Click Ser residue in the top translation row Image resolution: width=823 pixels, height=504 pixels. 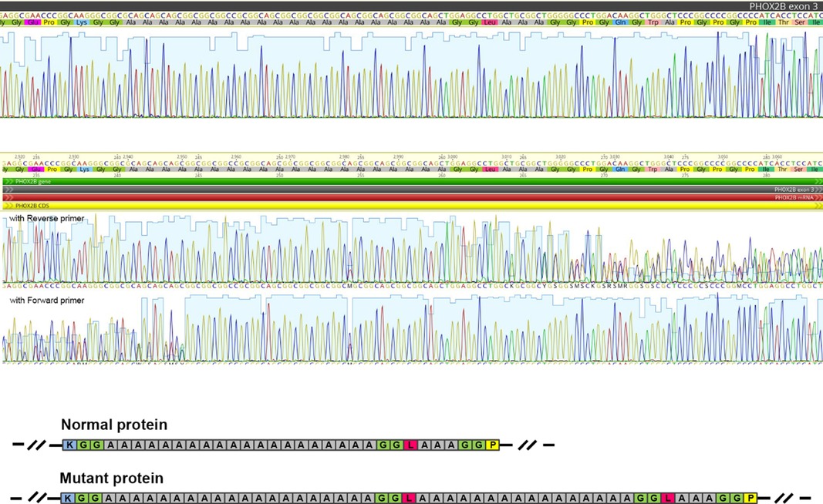pos(800,22)
